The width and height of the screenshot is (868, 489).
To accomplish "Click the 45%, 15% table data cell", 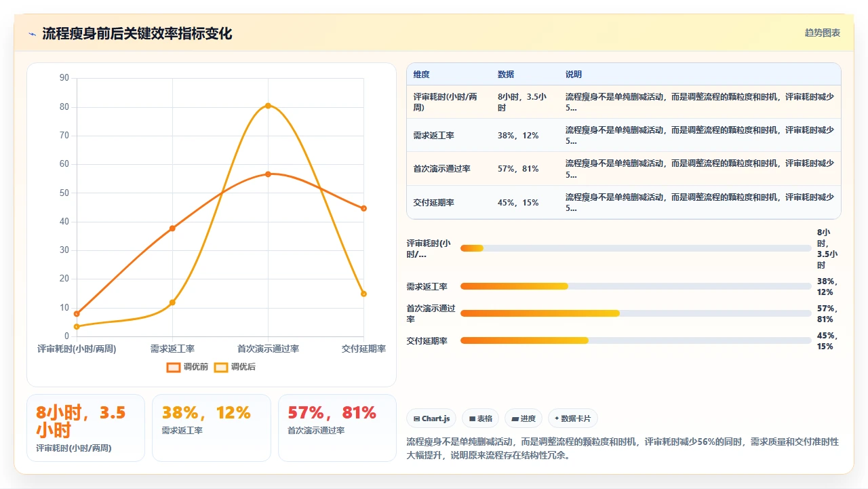I will [x=524, y=202].
